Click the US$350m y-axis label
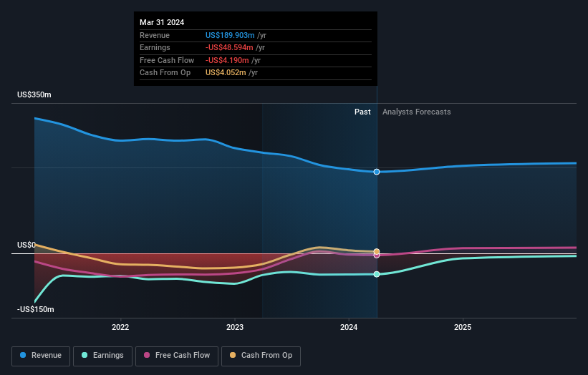 click(x=34, y=94)
